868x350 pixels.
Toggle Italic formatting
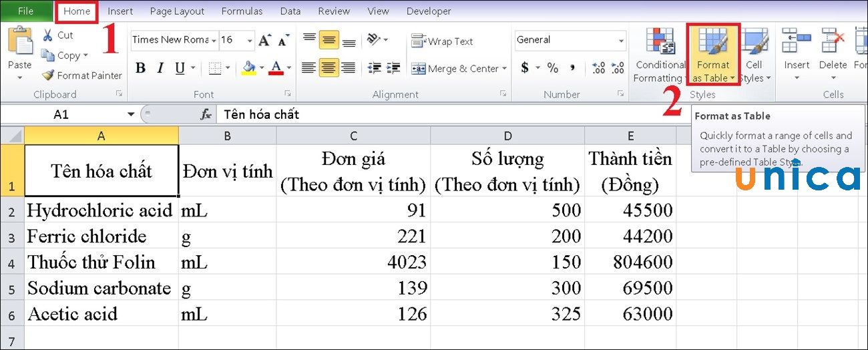click(x=160, y=68)
